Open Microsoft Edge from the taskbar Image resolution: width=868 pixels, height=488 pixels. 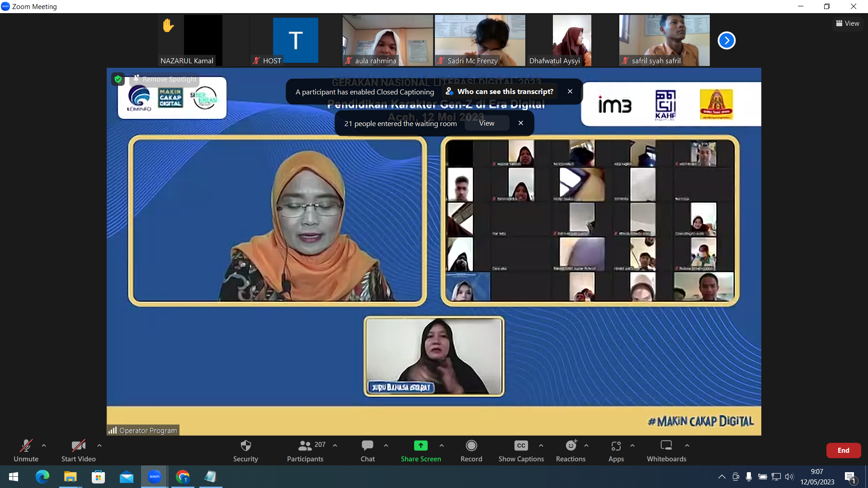42,477
